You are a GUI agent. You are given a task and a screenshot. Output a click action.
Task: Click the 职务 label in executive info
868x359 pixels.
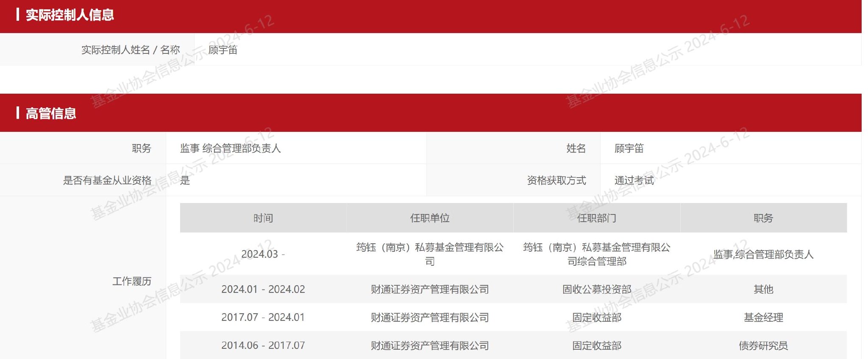tap(142, 148)
